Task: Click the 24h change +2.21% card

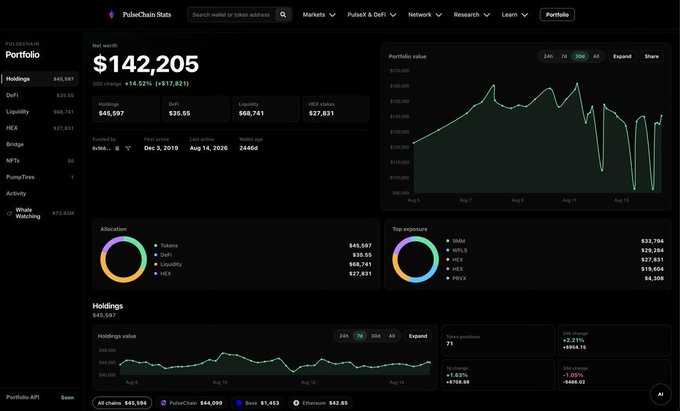Action: (615, 341)
